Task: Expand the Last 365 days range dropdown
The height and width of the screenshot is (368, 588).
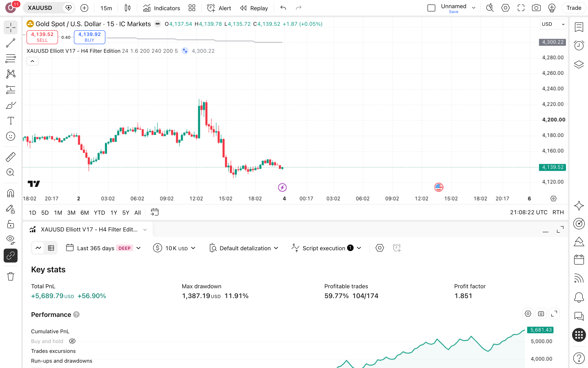Action: click(x=104, y=248)
